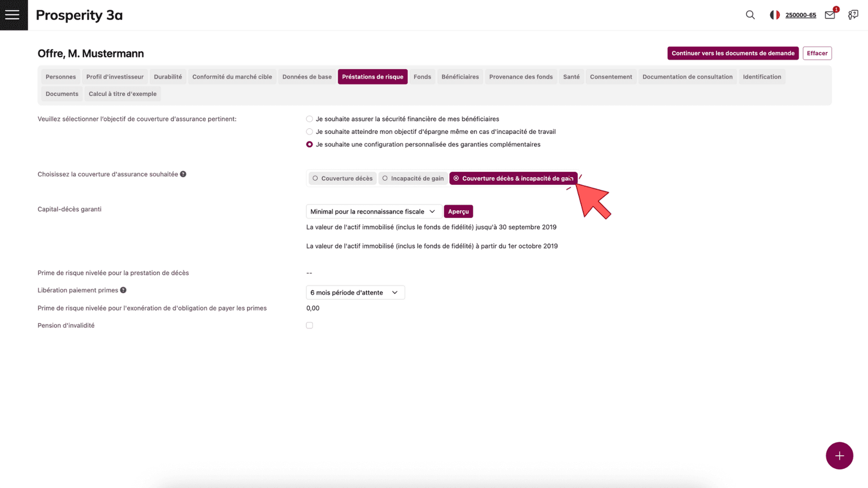The width and height of the screenshot is (868, 488).
Task: Enable the Pension d'invalidité checkbox
Action: pos(310,325)
